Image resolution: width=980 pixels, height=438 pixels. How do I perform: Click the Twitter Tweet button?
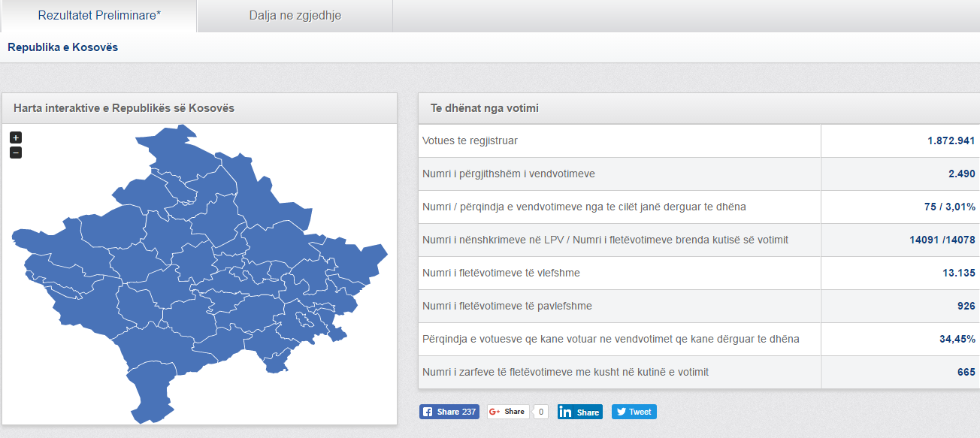tap(634, 412)
